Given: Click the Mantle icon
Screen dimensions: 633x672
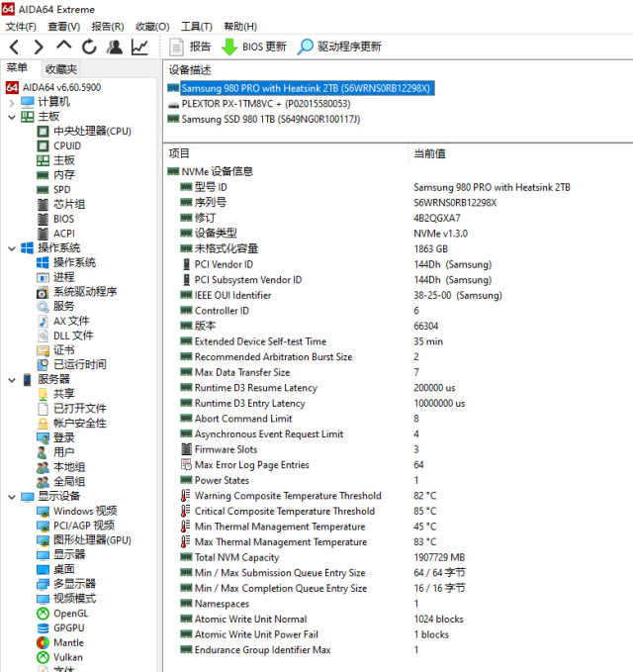Looking at the screenshot, I should point(43,643).
